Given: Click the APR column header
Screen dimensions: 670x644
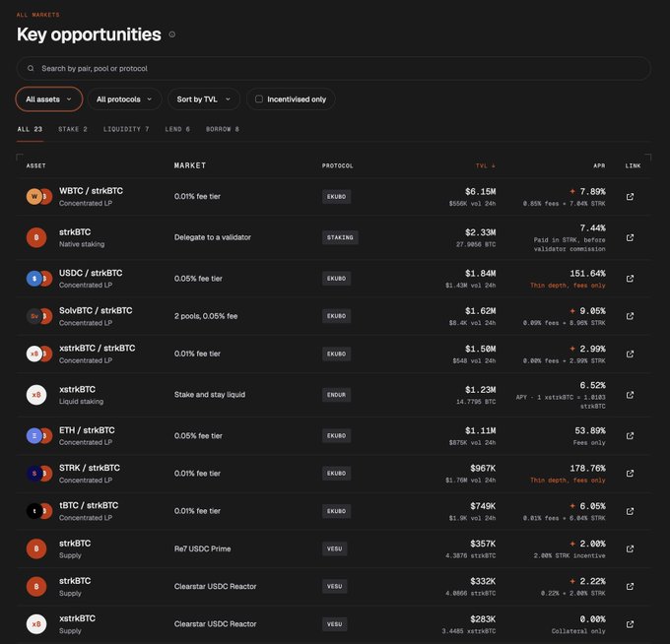Looking at the screenshot, I should 599,165.
